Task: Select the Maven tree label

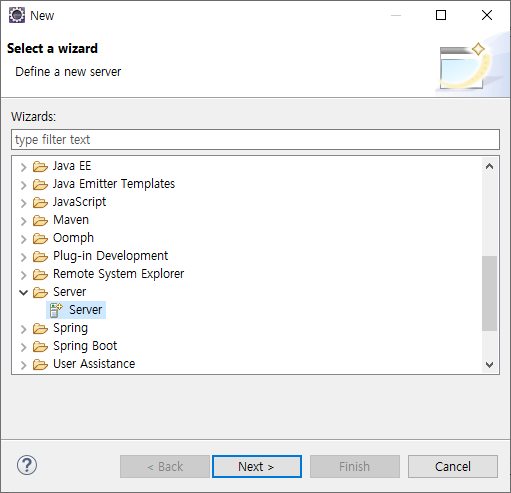Action: click(x=71, y=220)
